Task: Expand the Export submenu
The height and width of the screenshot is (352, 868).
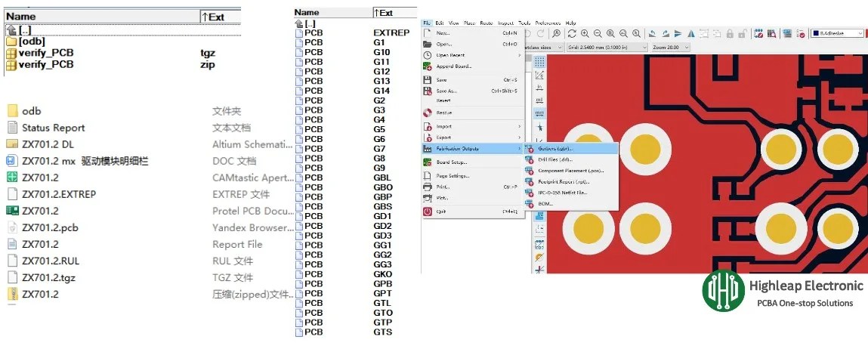Action: pyautogui.click(x=472, y=137)
